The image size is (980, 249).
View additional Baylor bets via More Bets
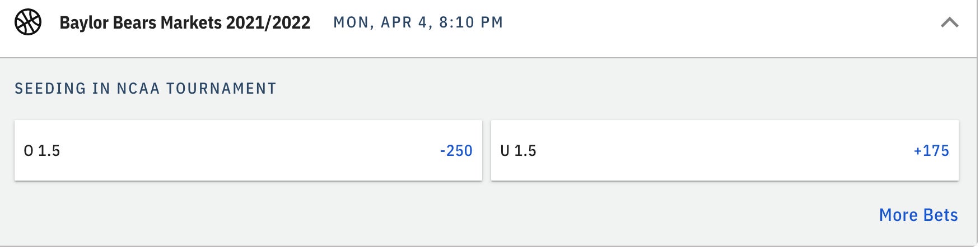pyautogui.click(x=918, y=215)
